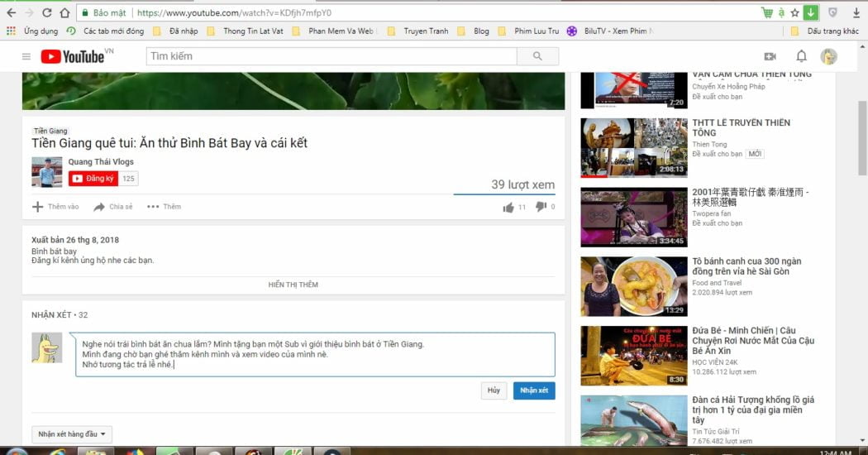This screenshot has width=868, height=455.
Task: Click Thêm vào add-to playlist icon
Action: tap(38, 207)
